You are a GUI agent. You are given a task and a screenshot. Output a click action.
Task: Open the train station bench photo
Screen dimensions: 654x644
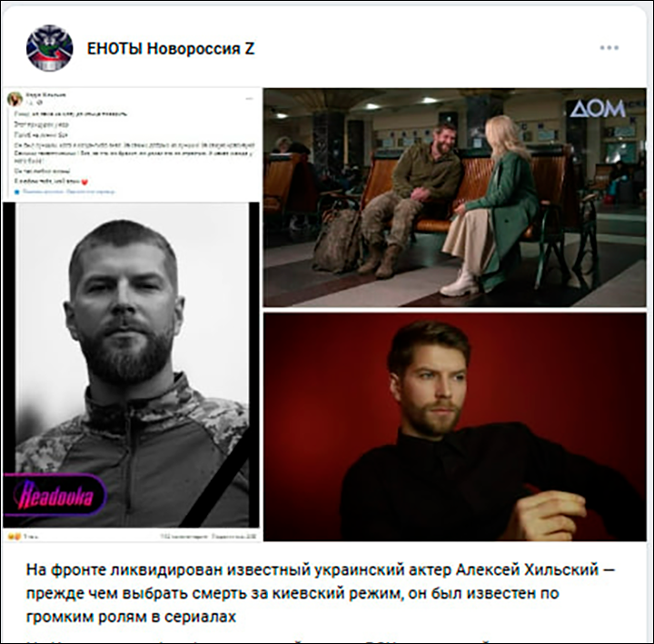pyautogui.click(x=454, y=198)
